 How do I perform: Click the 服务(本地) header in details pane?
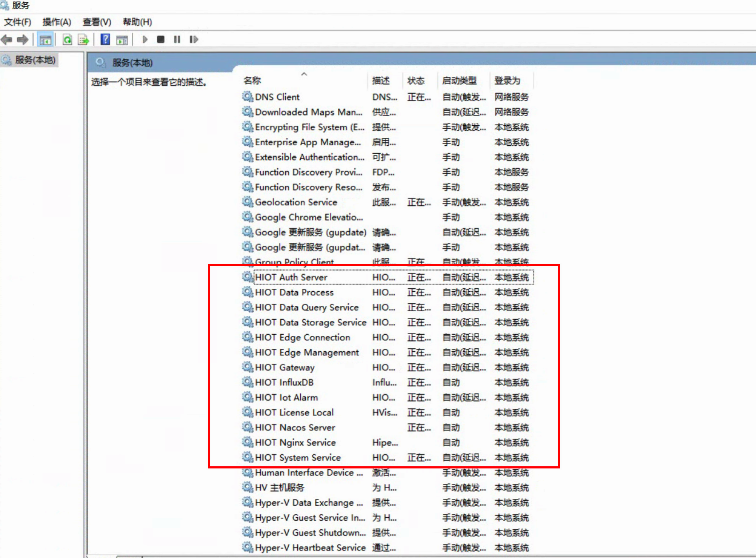click(x=132, y=62)
